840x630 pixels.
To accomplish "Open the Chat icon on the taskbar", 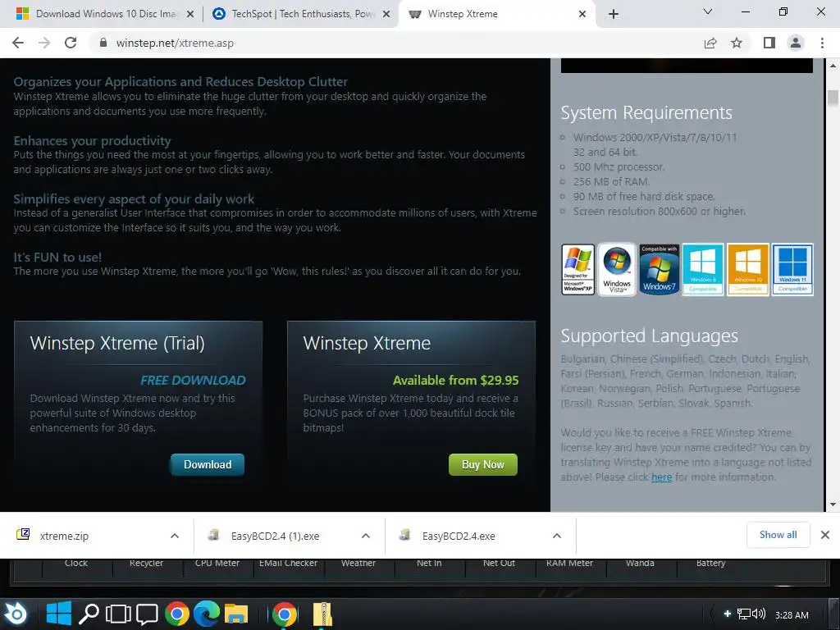I will pos(147,614).
